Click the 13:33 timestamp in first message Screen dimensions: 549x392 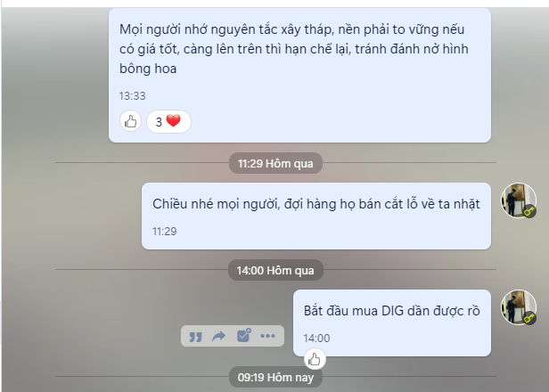pos(132,96)
